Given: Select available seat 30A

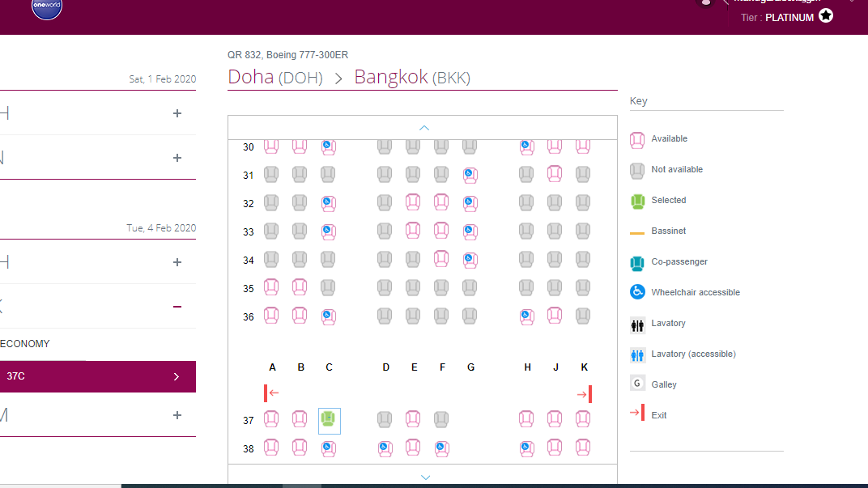Looking at the screenshot, I should click(x=271, y=146).
